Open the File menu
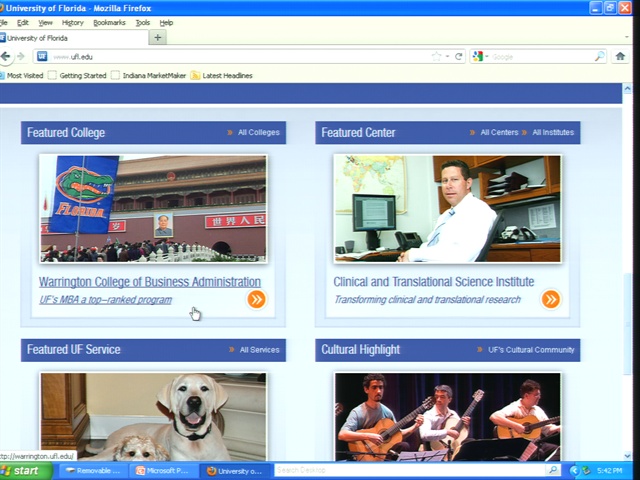 coord(4,22)
